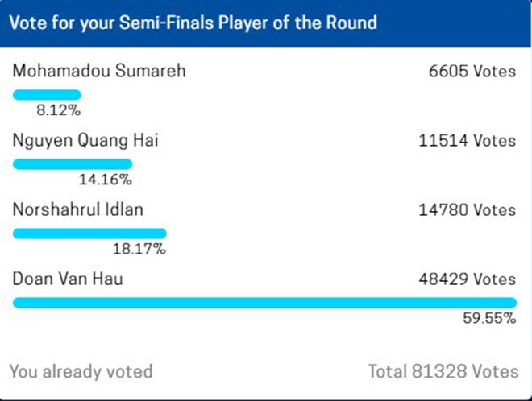The height and width of the screenshot is (401, 532).
Task: Click the 8.12% percentage label
Action: [x=61, y=110]
